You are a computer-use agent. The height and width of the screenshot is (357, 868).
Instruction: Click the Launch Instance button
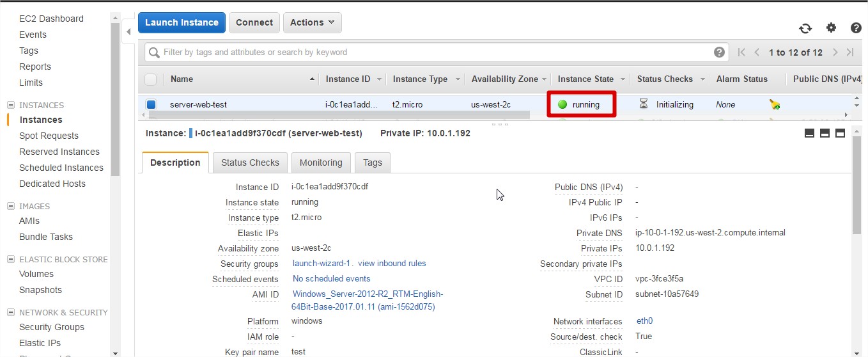click(182, 22)
